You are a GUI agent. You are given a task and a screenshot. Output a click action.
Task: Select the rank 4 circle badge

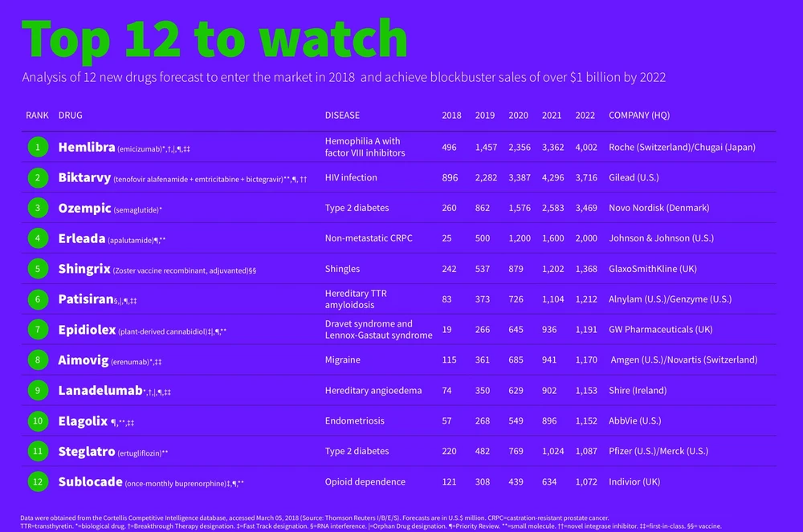37,238
